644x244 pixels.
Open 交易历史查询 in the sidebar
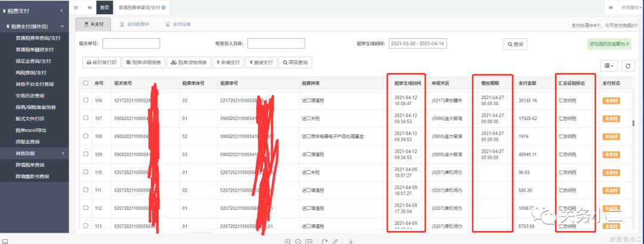coord(30,95)
